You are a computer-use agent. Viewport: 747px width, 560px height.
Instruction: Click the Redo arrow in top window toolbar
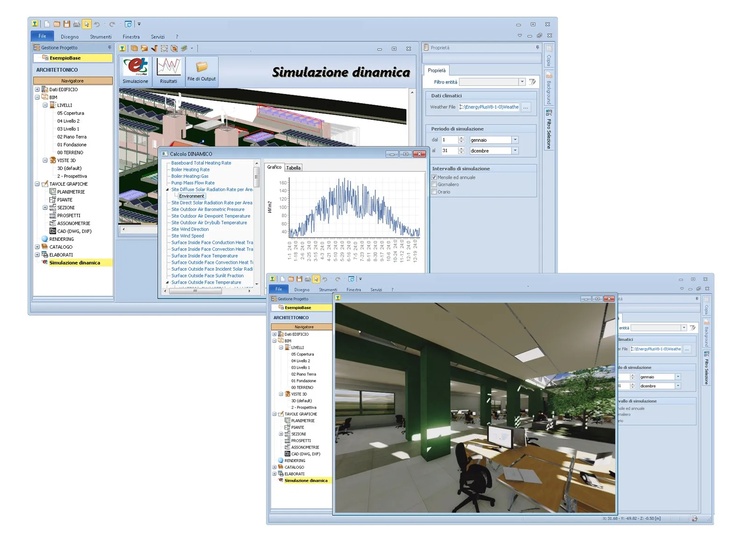pyautogui.click(x=112, y=24)
